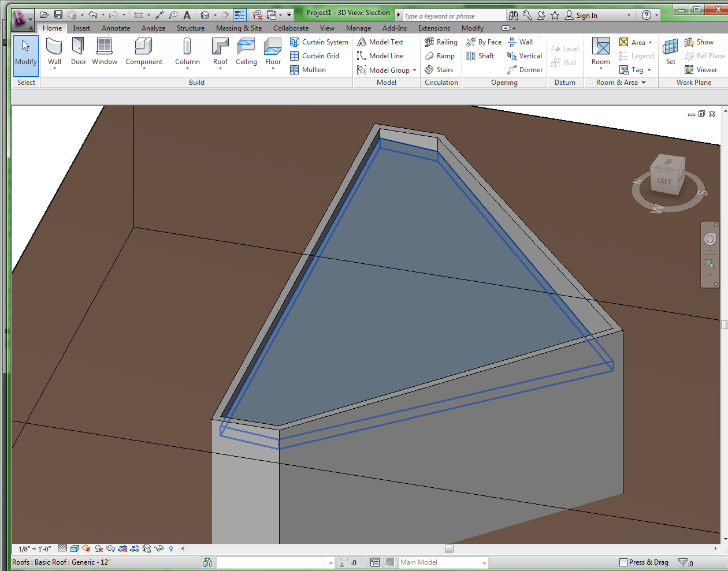728x571 pixels.
Task: Click the Curtain System button
Action: 319,42
